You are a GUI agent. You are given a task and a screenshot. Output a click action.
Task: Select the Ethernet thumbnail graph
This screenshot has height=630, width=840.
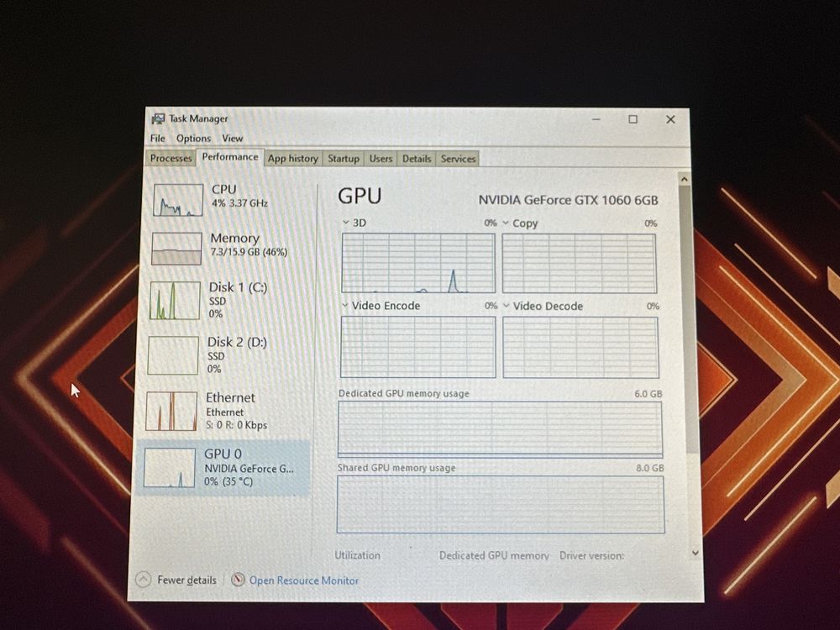(x=171, y=411)
